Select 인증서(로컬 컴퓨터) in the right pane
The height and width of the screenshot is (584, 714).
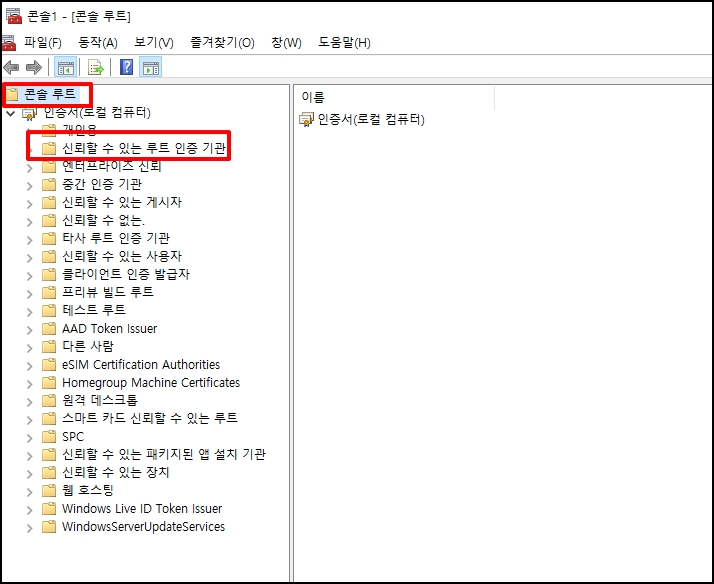pos(371,120)
